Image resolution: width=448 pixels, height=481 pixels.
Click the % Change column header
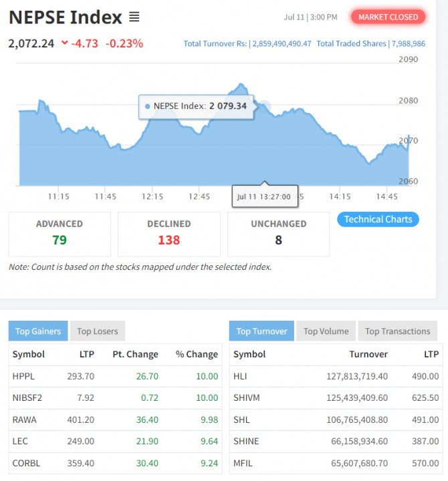pos(197,354)
